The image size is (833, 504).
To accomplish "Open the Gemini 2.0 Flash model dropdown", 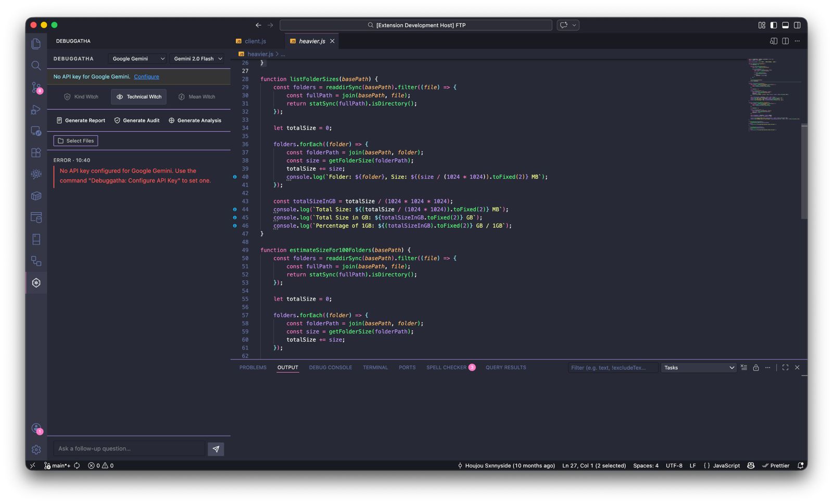I will coord(198,59).
